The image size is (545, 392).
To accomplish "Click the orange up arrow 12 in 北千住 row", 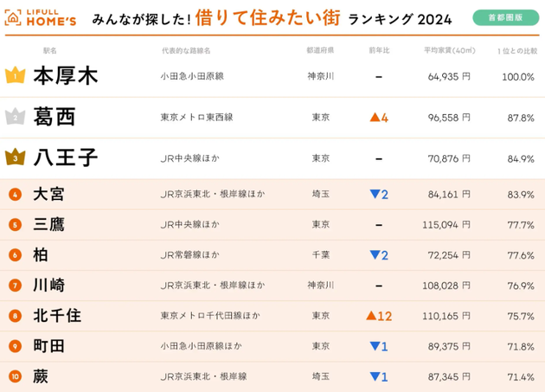I will pos(379,316).
